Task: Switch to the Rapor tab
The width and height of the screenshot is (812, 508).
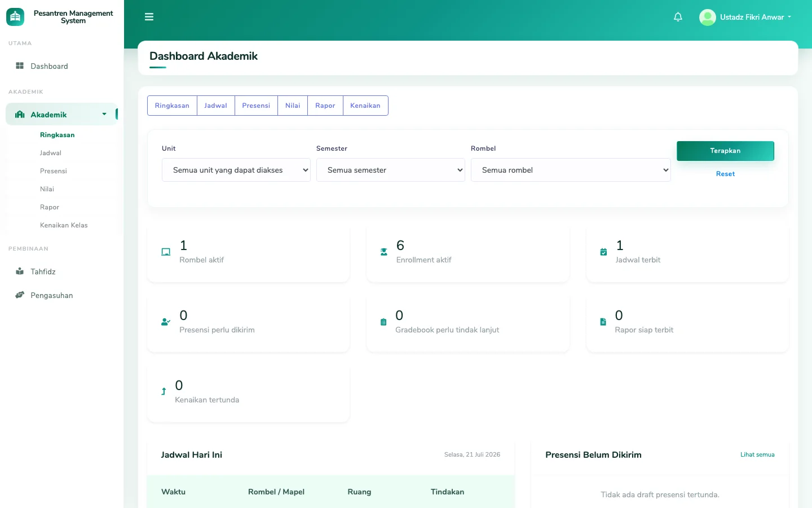Action: tap(325, 106)
